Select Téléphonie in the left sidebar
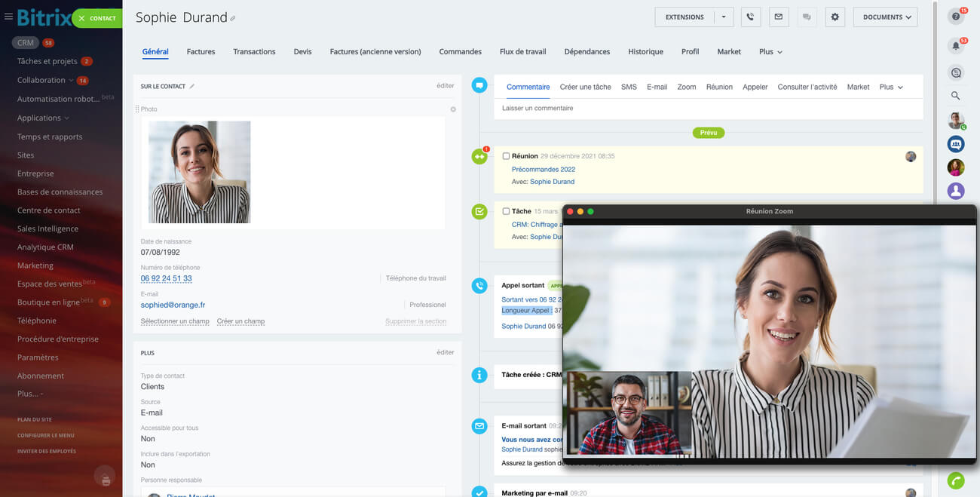980x497 pixels. (37, 321)
